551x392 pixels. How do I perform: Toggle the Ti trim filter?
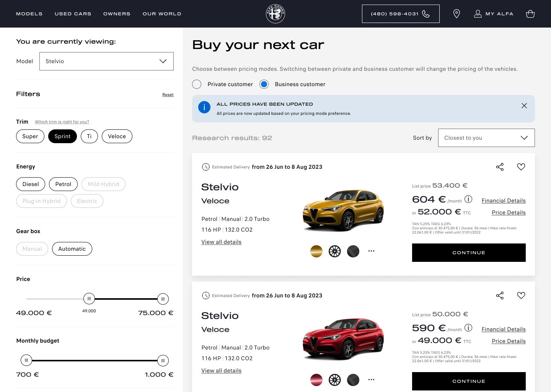89,136
